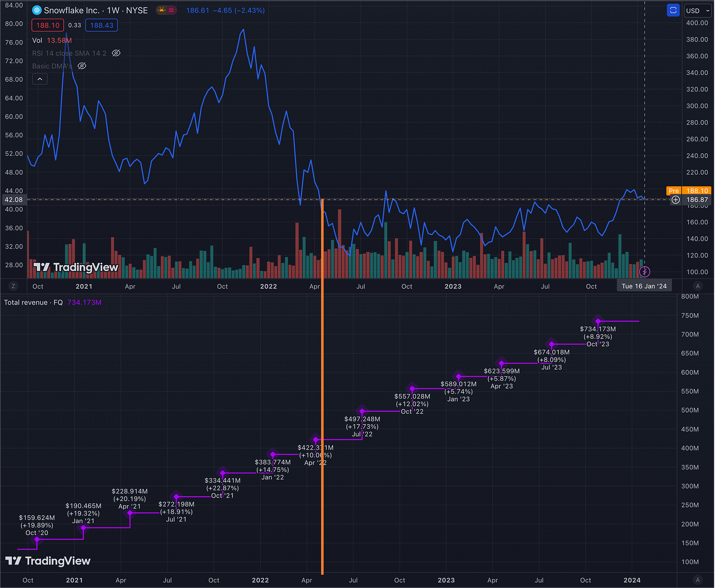715x588 pixels.
Task: Click the 400.00 label on the right price axis
Action: point(697,23)
